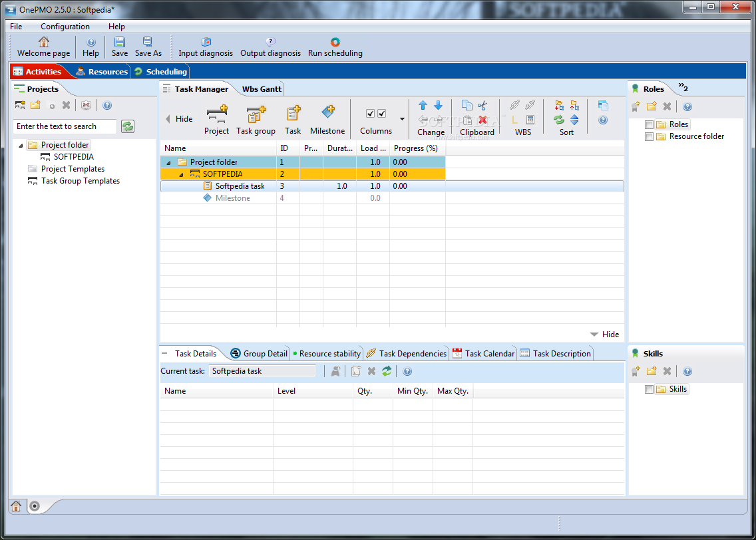
Task: Open help in the Projects panel toolbar
Action: pos(107,105)
